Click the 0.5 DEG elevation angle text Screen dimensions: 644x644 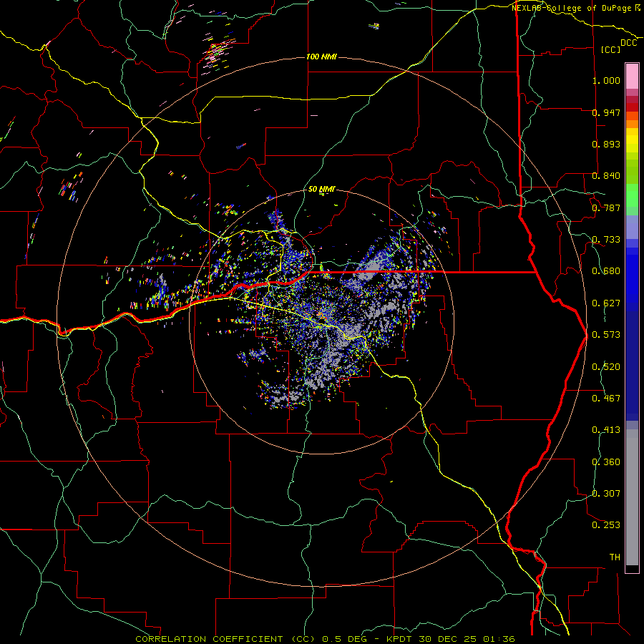[344, 639]
